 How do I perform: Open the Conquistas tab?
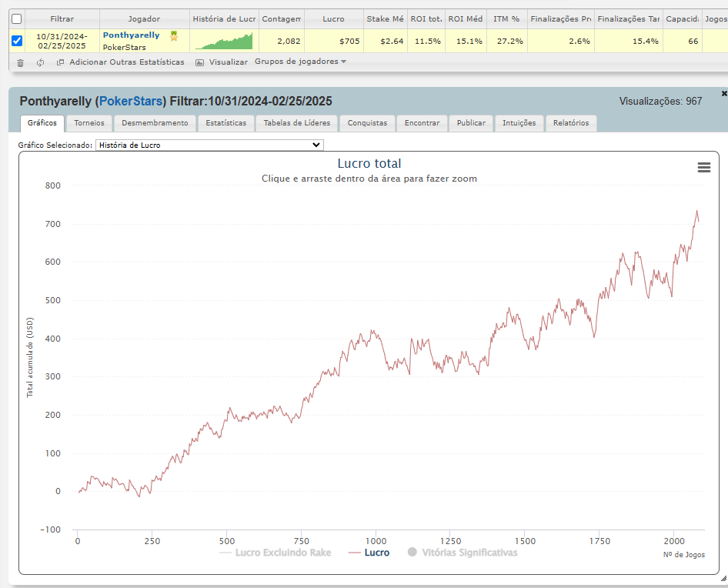[367, 123]
